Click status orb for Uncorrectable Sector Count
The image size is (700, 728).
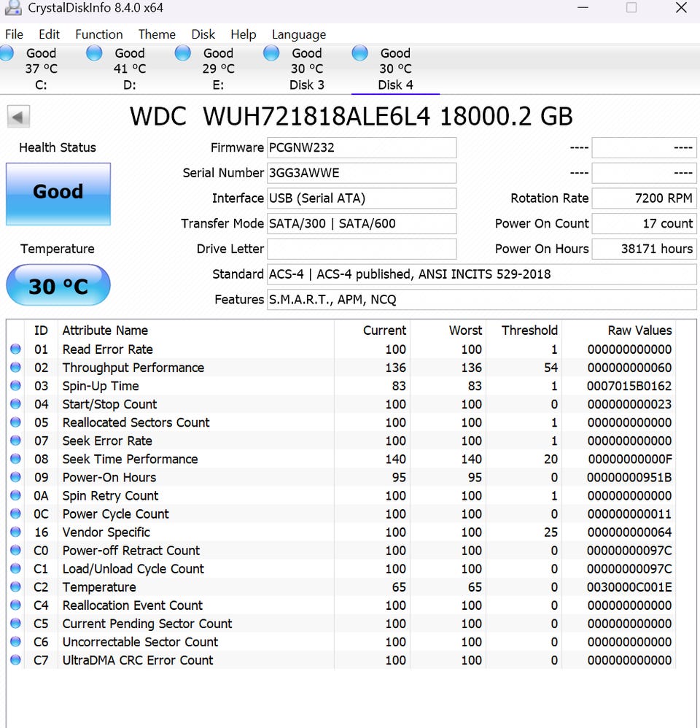16,642
